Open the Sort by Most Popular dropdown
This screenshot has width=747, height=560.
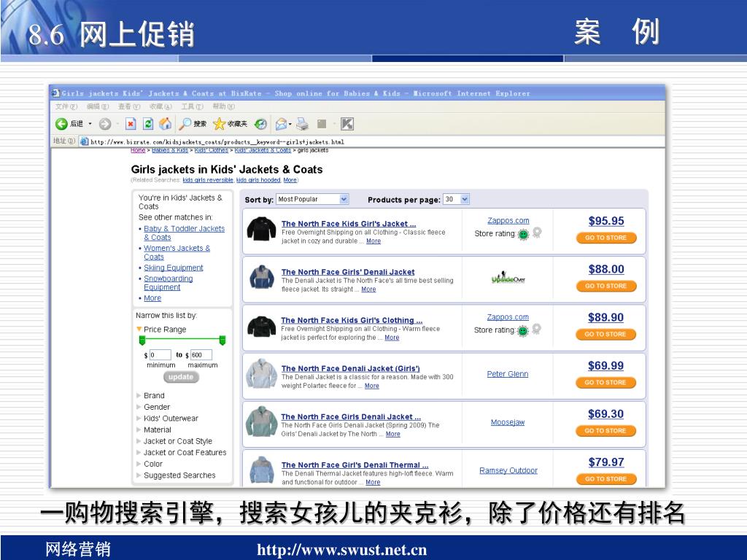coord(312,199)
